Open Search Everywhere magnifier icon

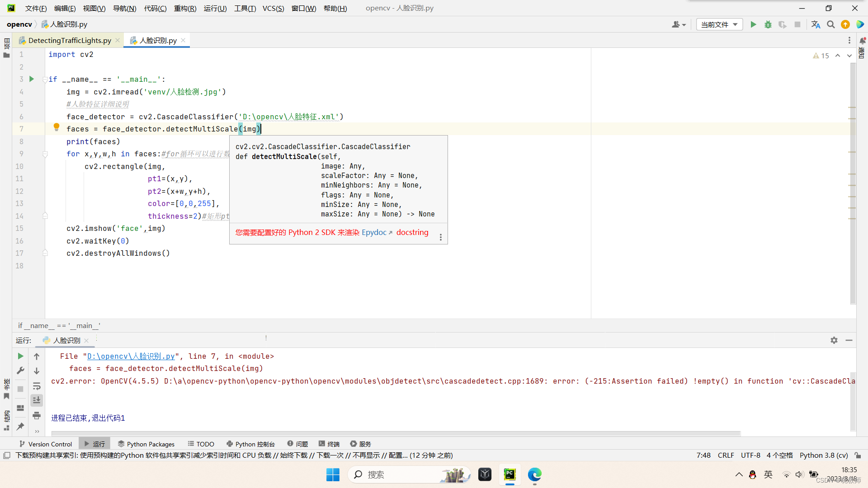[x=830, y=24]
